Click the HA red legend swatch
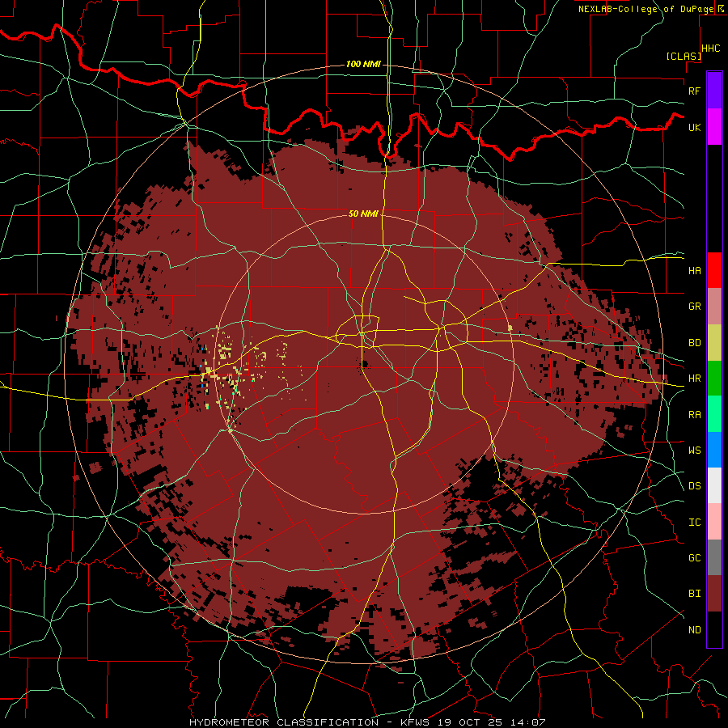This screenshot has height=728, width=728. point(714,270)
